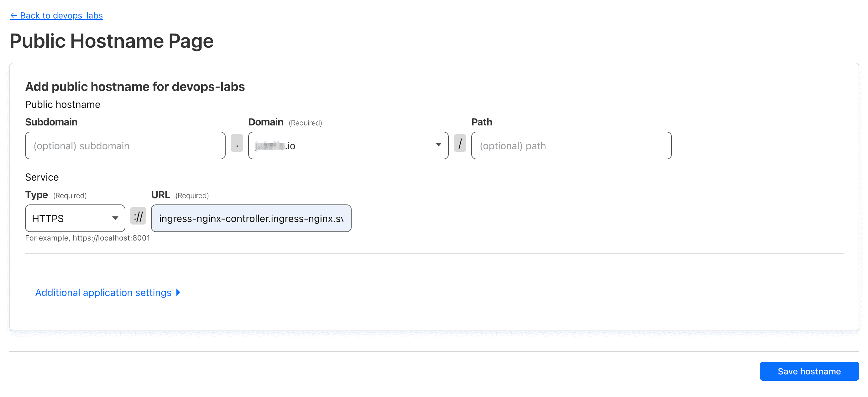Open the HTTPS service Type dropdown
This screenshot has width=868, height=397.
coord(75,219)
